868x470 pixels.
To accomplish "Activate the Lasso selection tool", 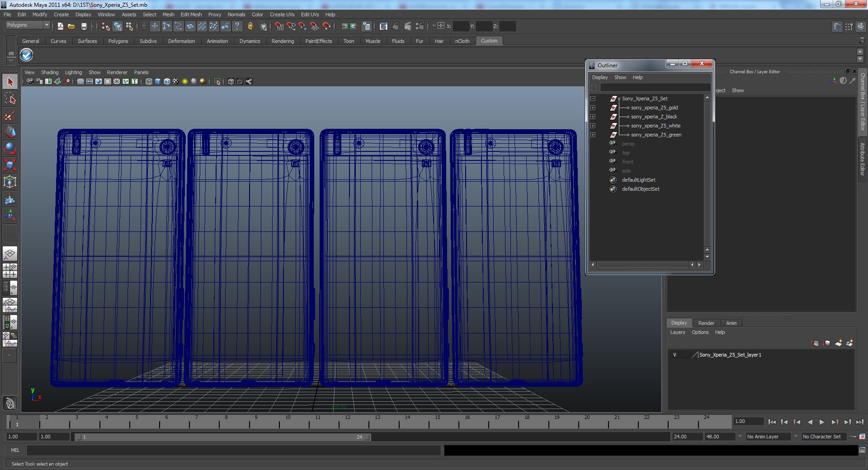I will (10, 99).
